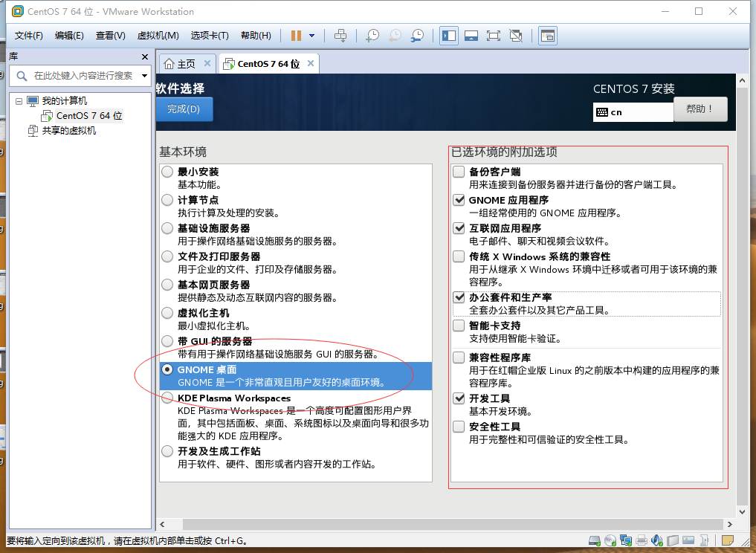Revert to previous snapshot icon
756x553 pixels.
click(395, 36)
